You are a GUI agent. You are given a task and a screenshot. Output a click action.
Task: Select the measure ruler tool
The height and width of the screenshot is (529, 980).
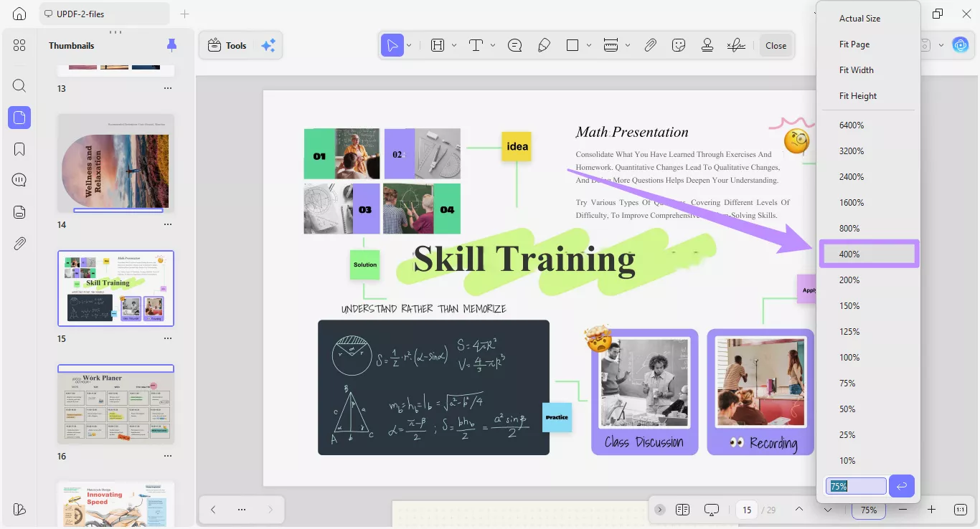click(x=611, y=45)
